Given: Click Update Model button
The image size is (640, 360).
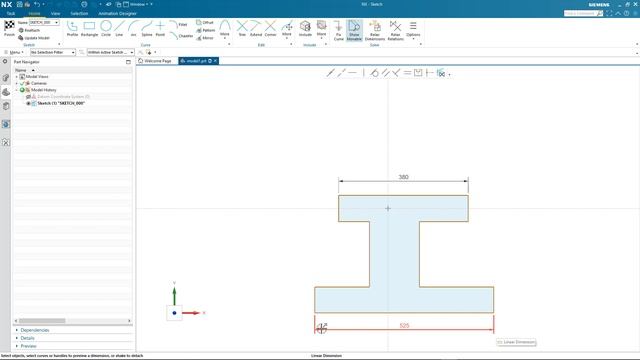Looking at the screenshot, I should pos(34,38).
